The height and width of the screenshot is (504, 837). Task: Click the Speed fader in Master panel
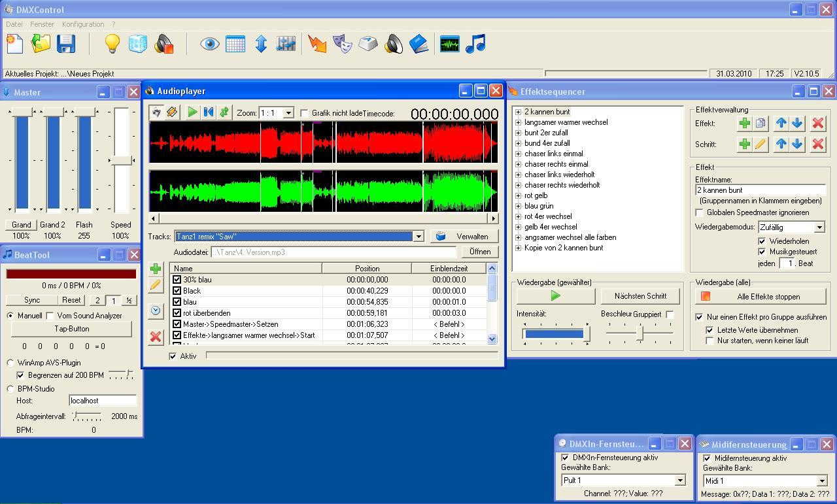point(121,160)
